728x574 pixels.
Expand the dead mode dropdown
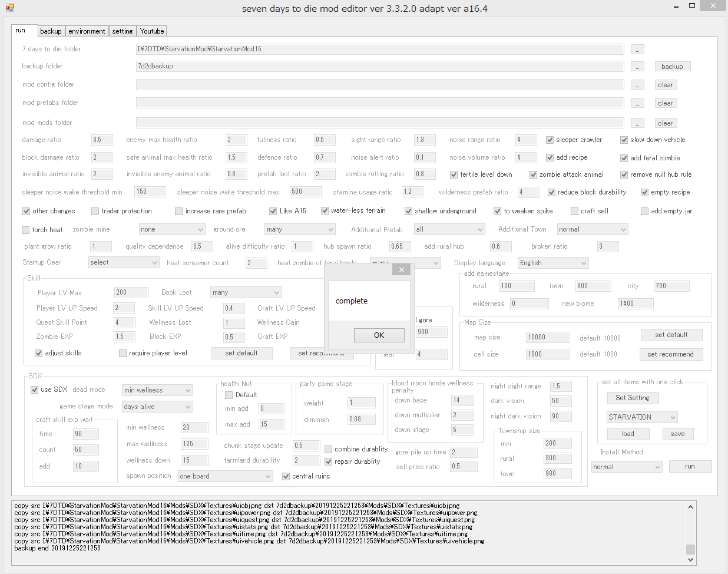tap(157, 390)
